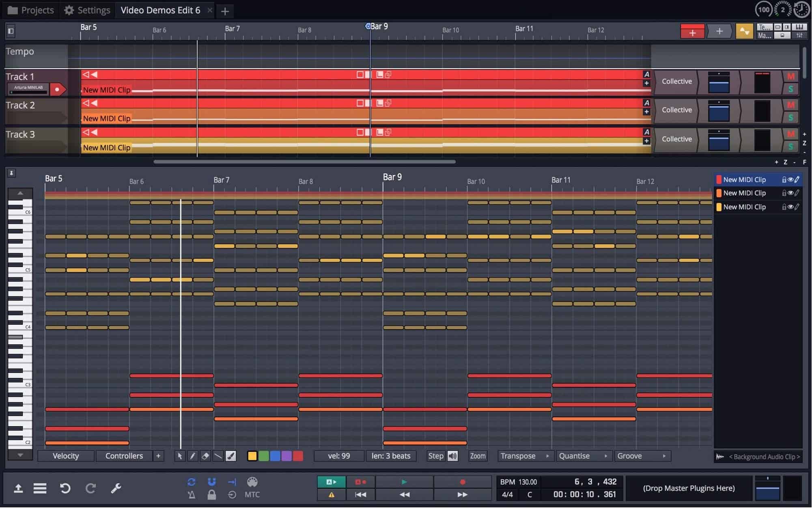Select the paint brush tool

tap(231, 456)
